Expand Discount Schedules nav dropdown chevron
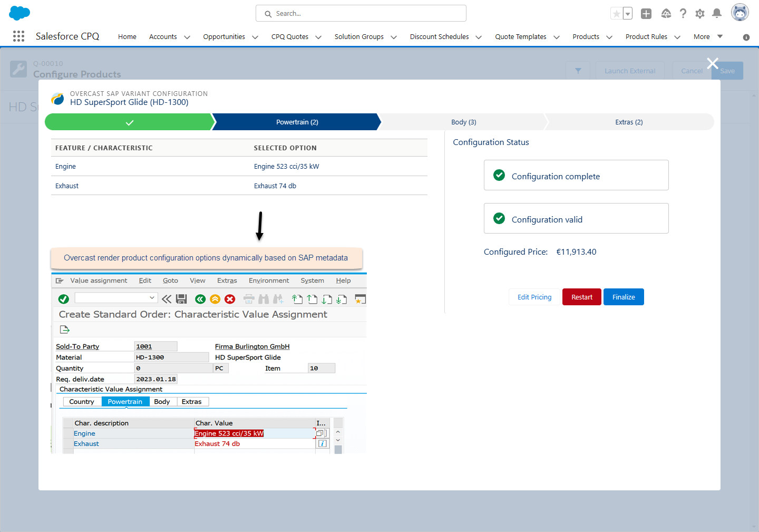Screen dimensions: 759x532 click(x=479, y=37)
